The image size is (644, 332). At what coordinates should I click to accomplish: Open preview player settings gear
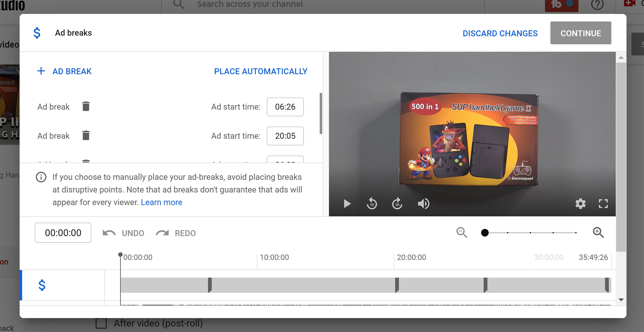[x=580, y=204]
